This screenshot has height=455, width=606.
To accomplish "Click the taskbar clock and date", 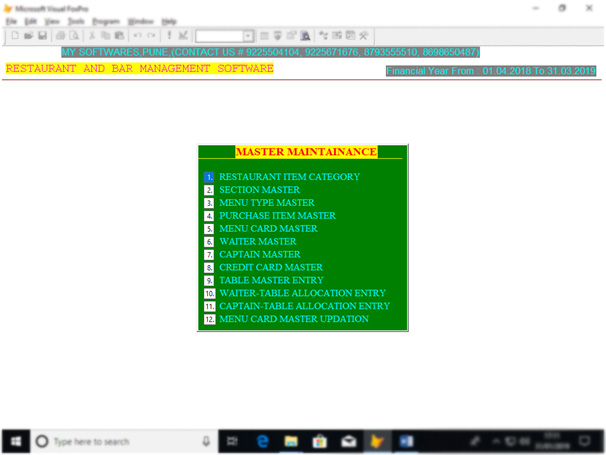I will [553, 441].
